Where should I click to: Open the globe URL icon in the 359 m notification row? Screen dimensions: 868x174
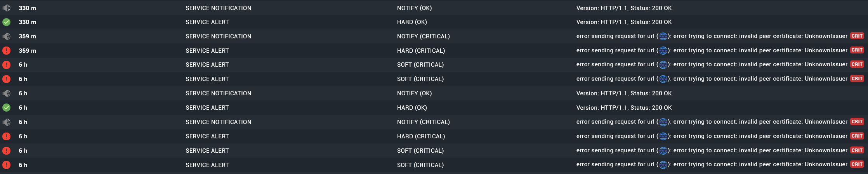coord(663,36)
